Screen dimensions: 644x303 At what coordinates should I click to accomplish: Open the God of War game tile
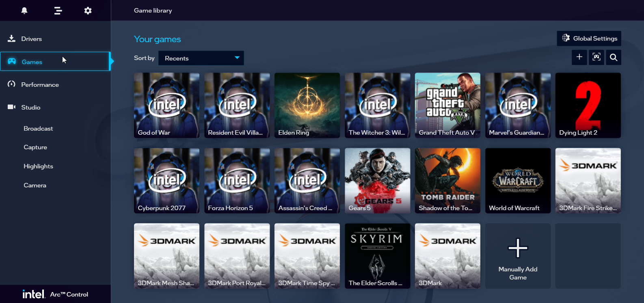tap(166, 105)
